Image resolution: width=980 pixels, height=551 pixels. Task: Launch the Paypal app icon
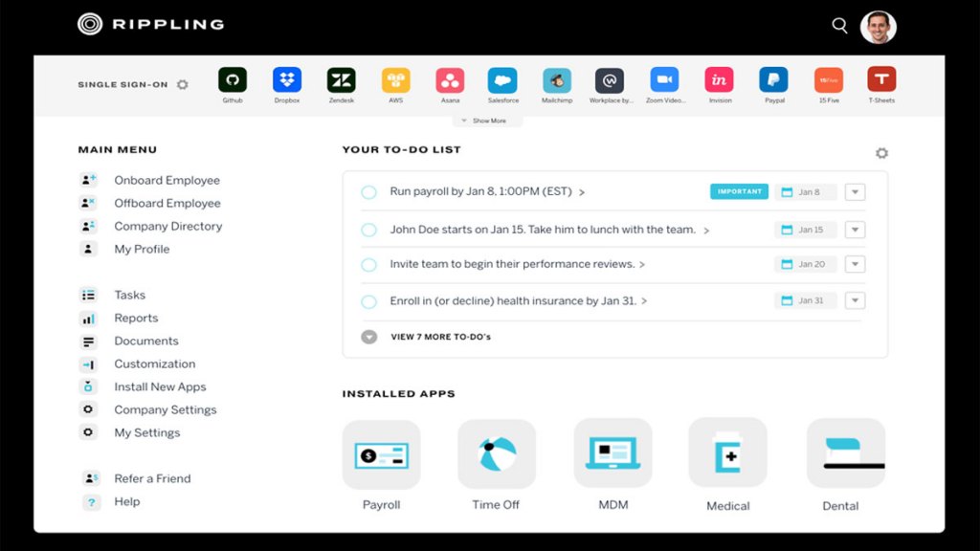point(773,80)
